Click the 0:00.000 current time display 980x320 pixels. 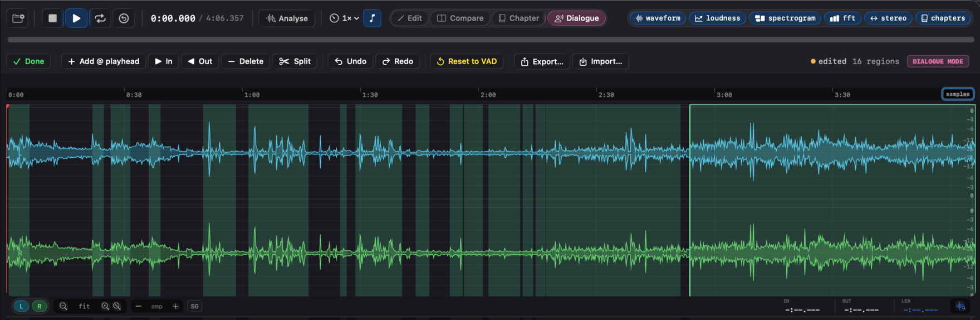(173, 18)
